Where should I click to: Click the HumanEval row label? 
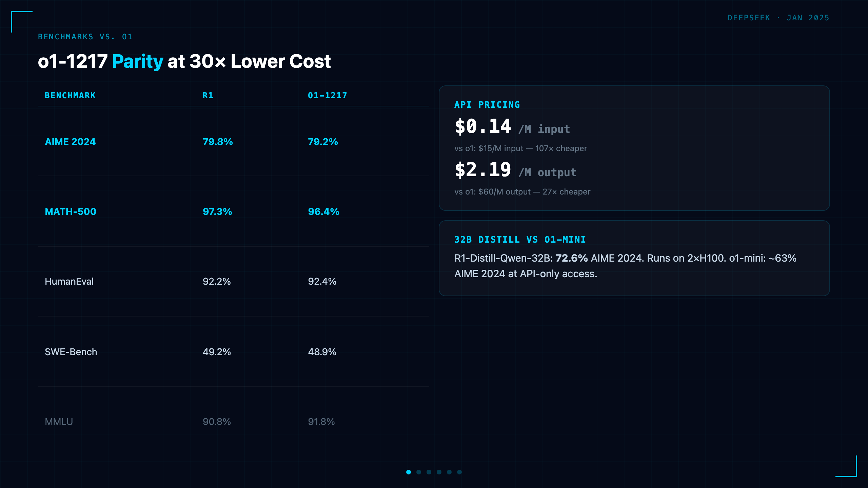pos(69,281)
